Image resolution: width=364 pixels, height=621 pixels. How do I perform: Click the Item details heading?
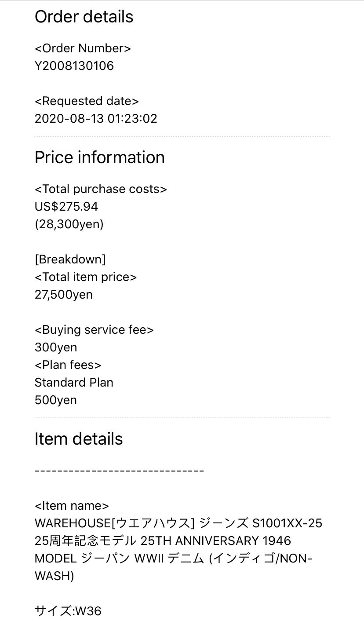click(x=79, y=439)
